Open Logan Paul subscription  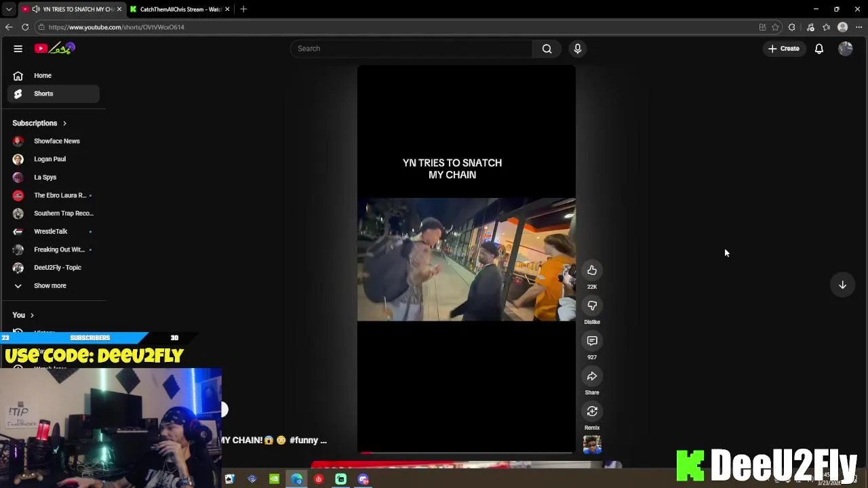pyautogui.click(x=54, y=159)
